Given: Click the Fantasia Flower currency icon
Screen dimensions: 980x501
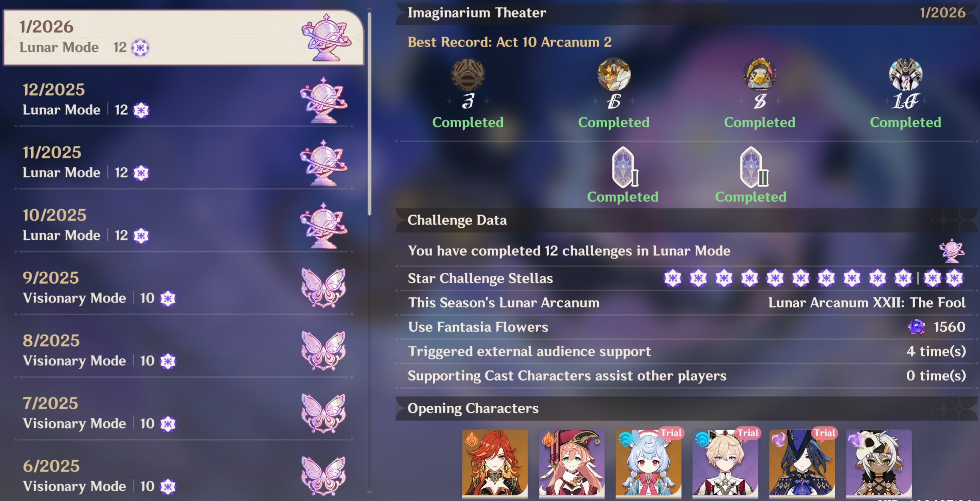Looking at the screenshot, I should [916, 327].
